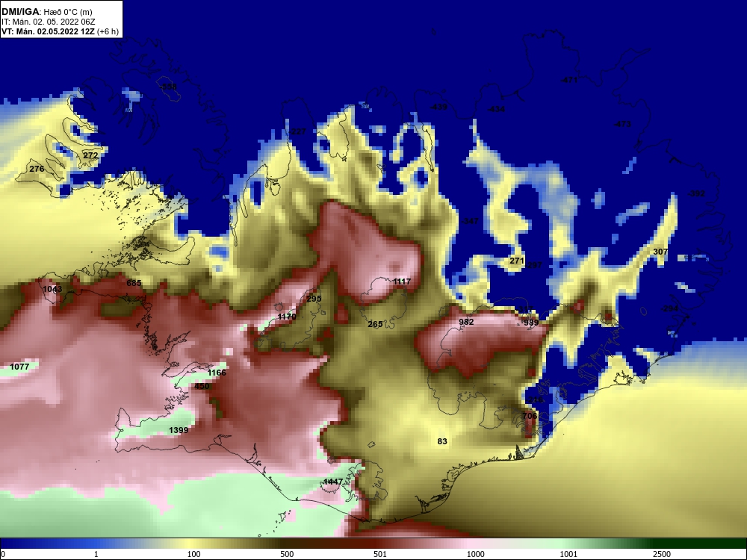Image resolution: width=747 pixels, height=560 pixels.
Task: Click the map value -216
Action: click(535, 400)
